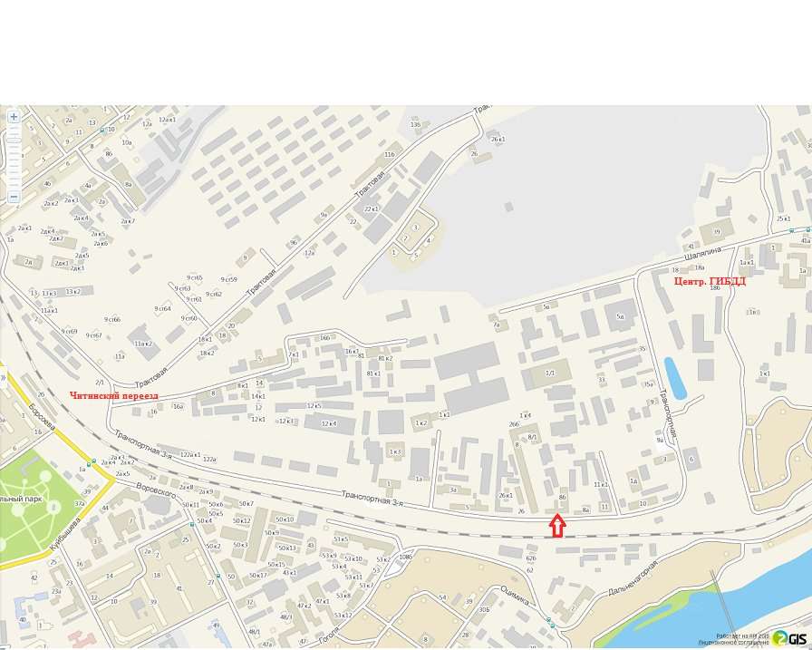Select the red arrow marker on the map
Screen dimensions: 812x650
pyautogui.click(x=557, y=525)
